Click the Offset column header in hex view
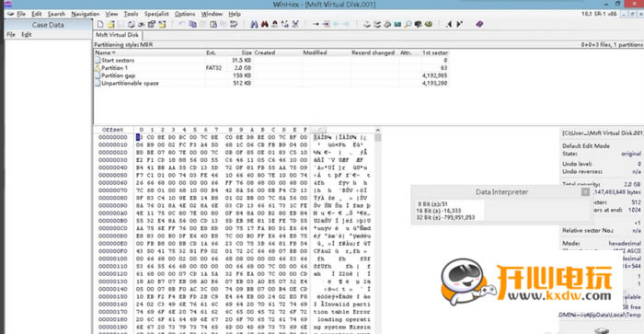Screen dimensions: 644x334 coord(112,130)
